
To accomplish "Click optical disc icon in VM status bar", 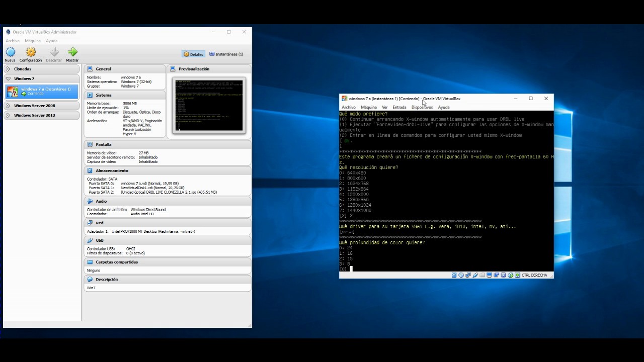I will pos(461,275).
